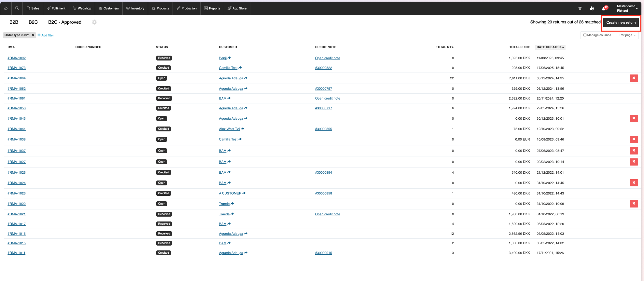
Task: Switch to the B2C tab
Action: coord(33,22)
